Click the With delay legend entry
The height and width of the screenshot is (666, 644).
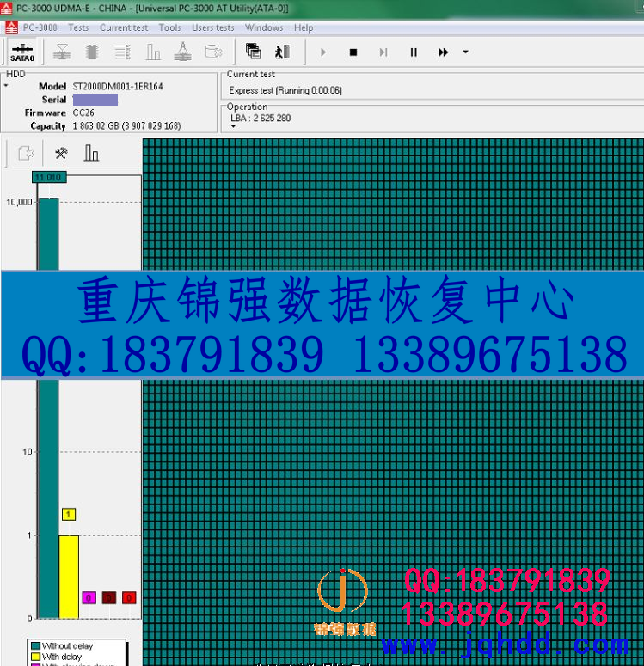pyautogui.click(x=57, y=657)
